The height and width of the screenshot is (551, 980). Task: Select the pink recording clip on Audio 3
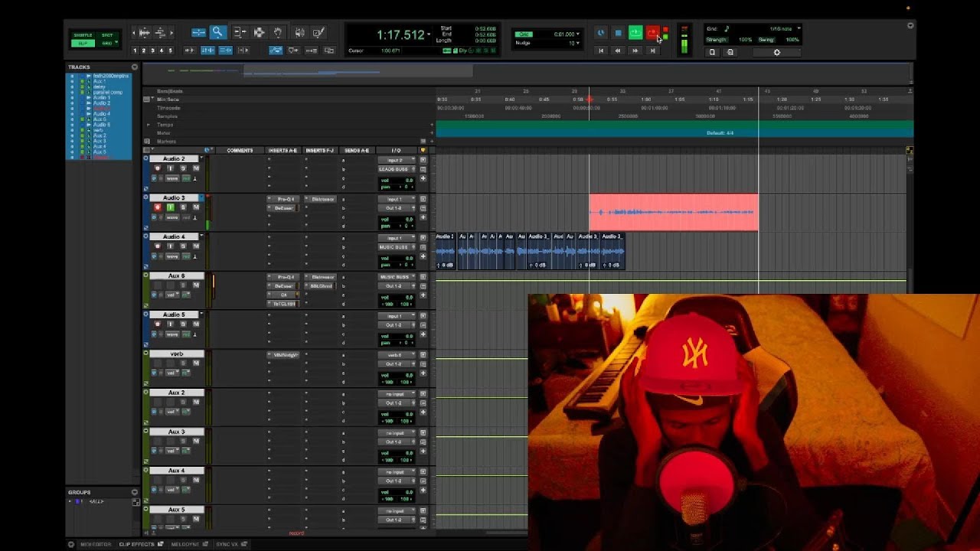tap(674, 212)
